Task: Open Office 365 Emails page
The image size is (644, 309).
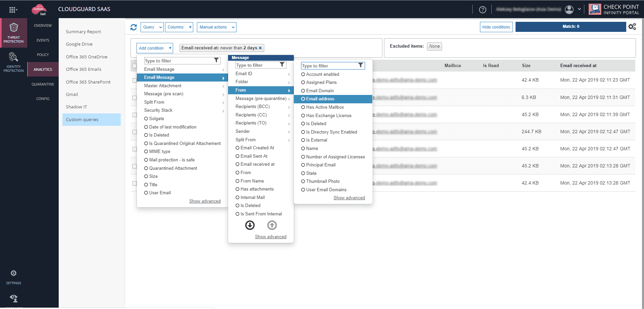Action: (84, 69)
